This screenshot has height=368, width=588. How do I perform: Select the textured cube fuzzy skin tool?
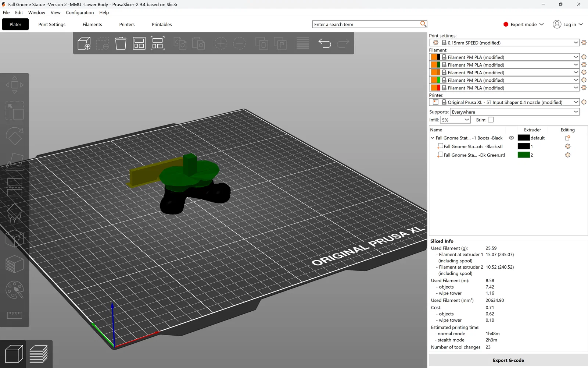coord(15,264)
